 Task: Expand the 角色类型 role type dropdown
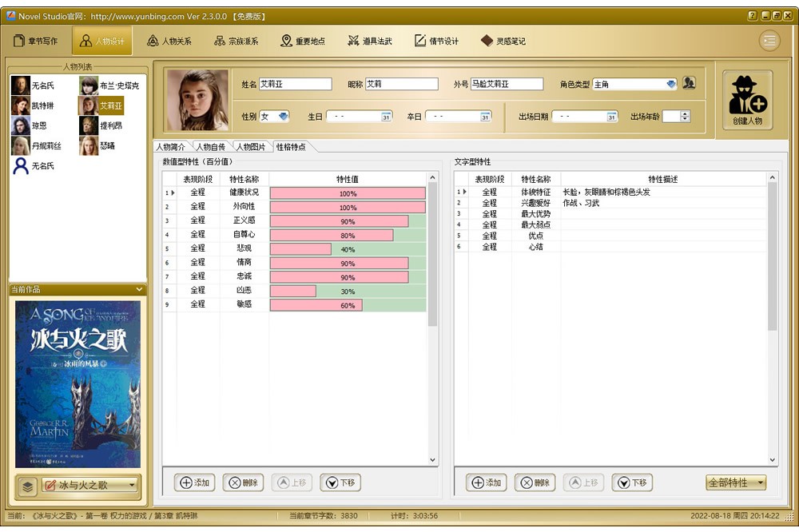click(670, 84)
